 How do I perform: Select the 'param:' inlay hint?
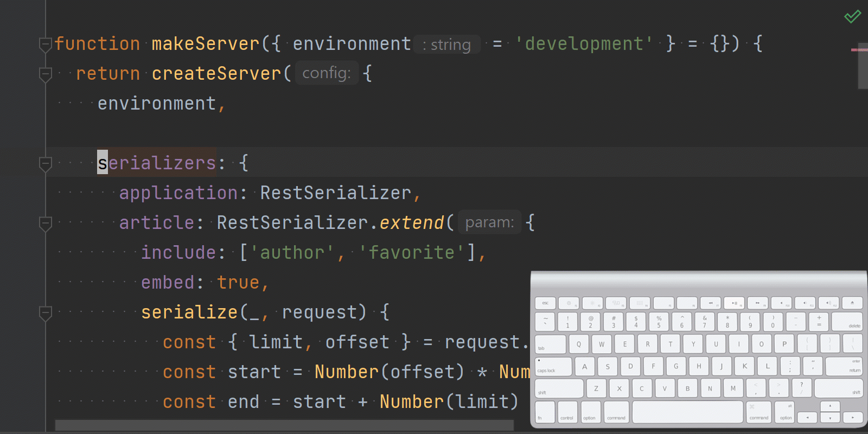(x=489, y=222)
